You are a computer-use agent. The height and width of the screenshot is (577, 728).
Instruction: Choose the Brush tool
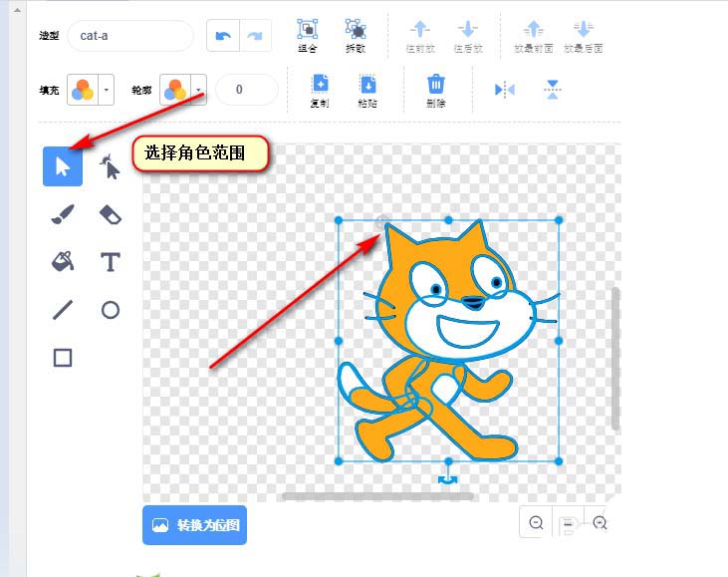(63, 214)
